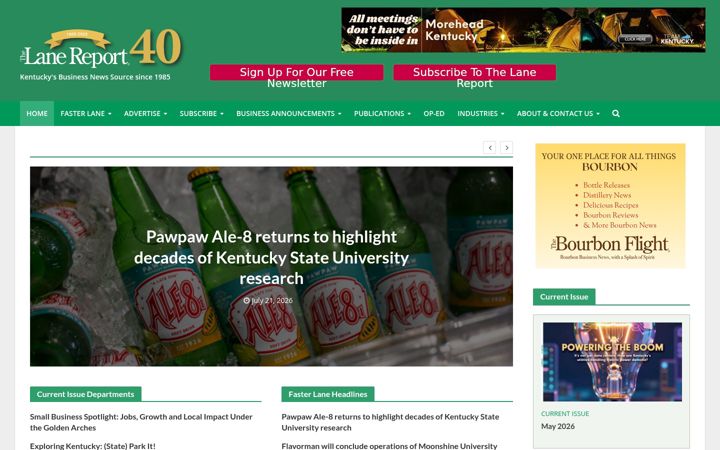720x450 pixels.
Task: Click The Lane Report 40 logo
Action: click(x=101, y=48)
